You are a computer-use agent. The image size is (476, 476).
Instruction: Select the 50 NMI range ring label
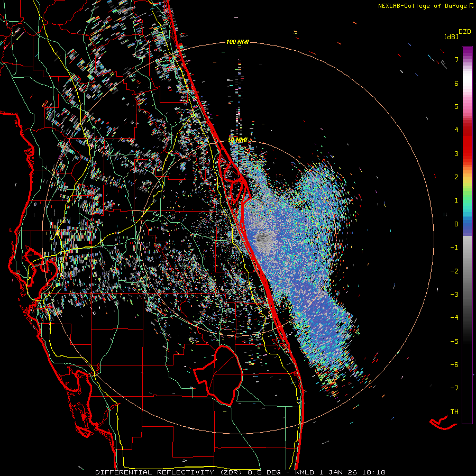(x=237, y=140)
